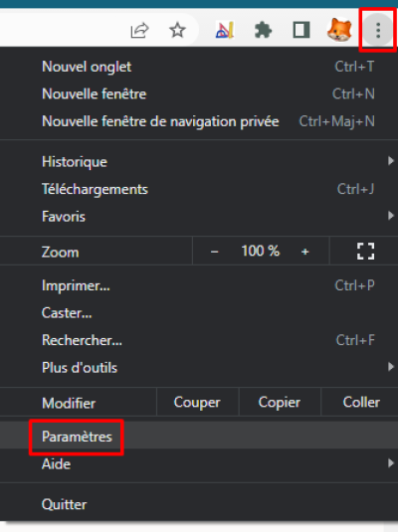Decrease zoom with the minus button
The width and height of the screenshot is (398, 532).
tap(214, 252)
